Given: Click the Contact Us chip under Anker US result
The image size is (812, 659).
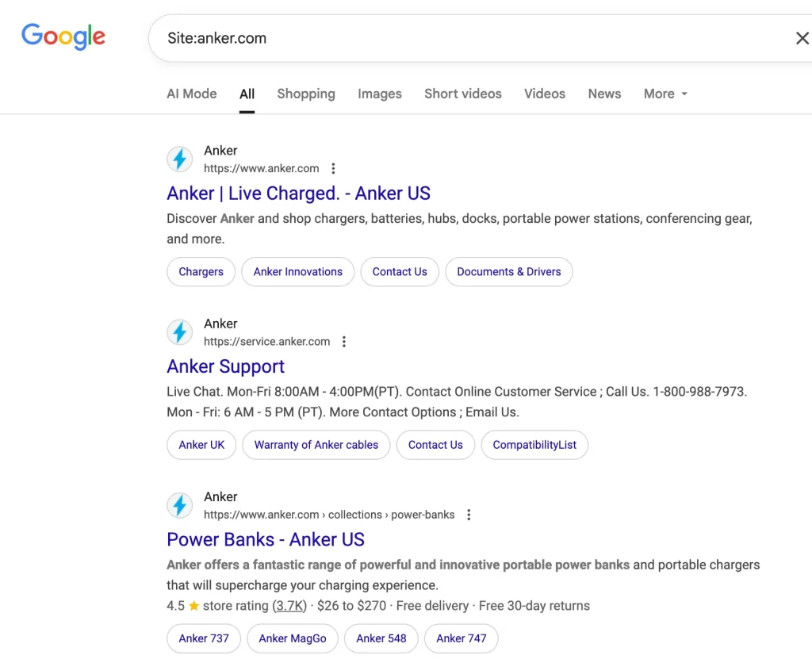Looking at the screenshot, I should 400,271.
